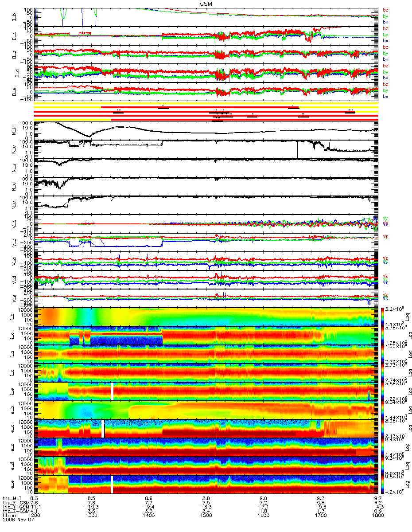Click the 1300 time tick label

[91, 516]
